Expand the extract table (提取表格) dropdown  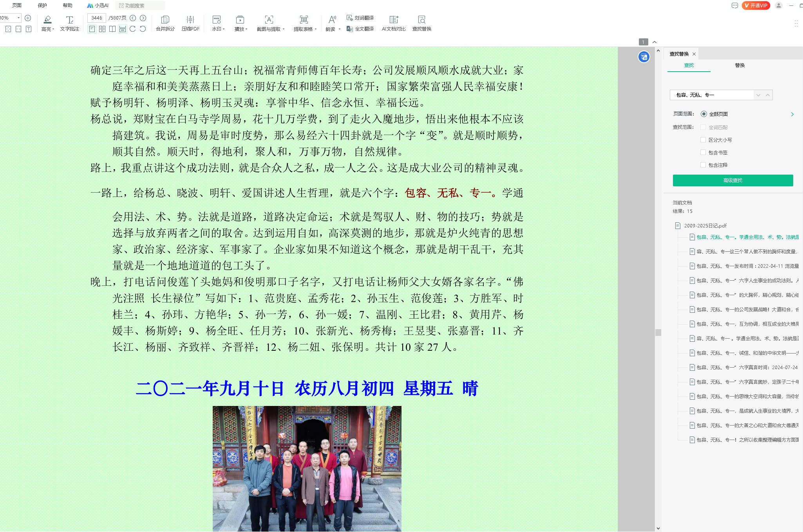tap(305, 29)
